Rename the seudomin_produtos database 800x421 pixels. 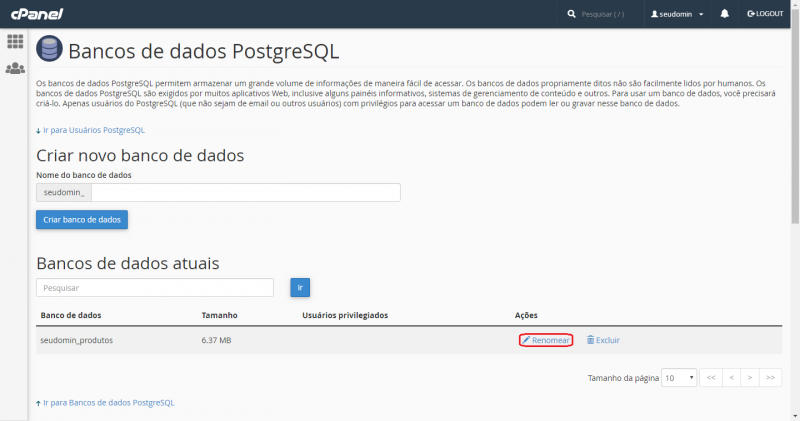(x=546, y=340)
